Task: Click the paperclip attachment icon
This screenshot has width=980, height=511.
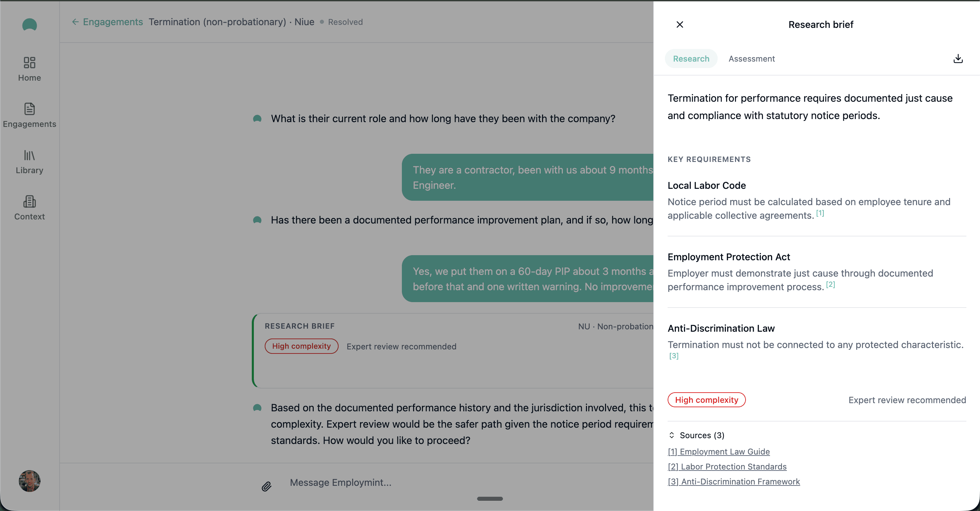Action: (266, 486)
